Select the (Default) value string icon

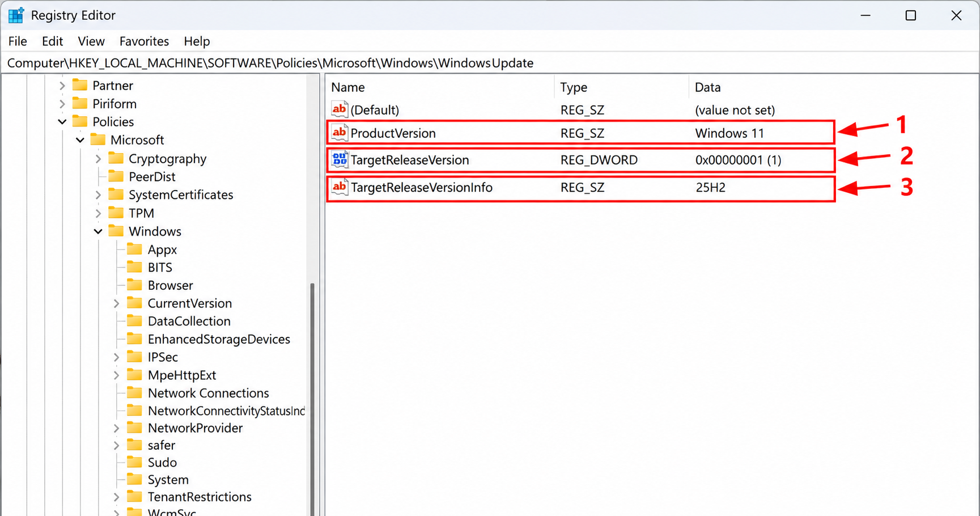click(x=339, y=109)
